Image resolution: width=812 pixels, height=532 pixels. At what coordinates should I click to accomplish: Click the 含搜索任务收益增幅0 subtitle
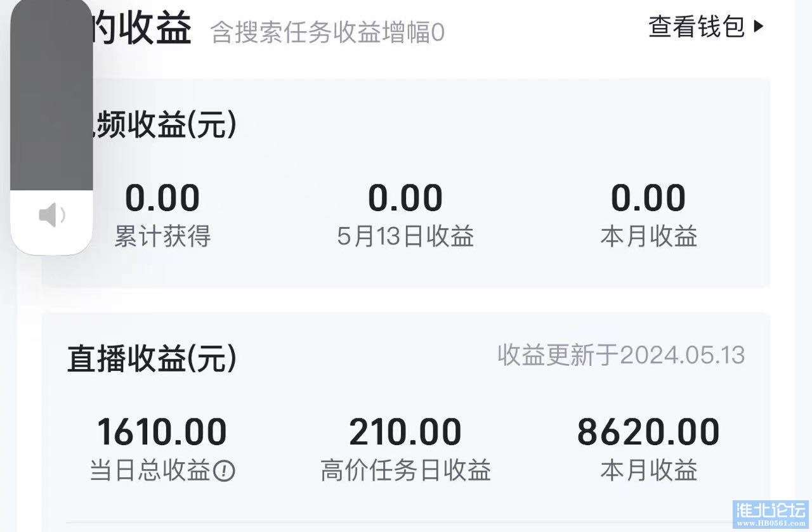pos(327,32)
